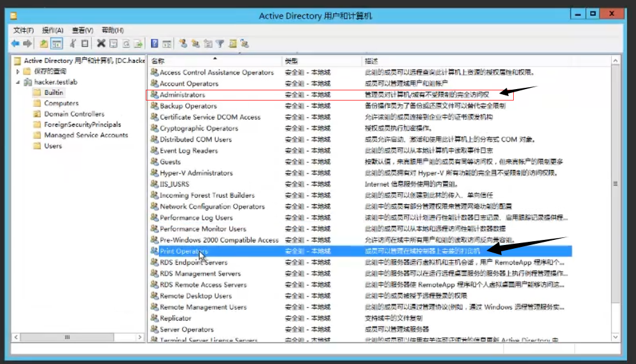Expand the 保存的查询 tree node arrow

click(18, 71)
